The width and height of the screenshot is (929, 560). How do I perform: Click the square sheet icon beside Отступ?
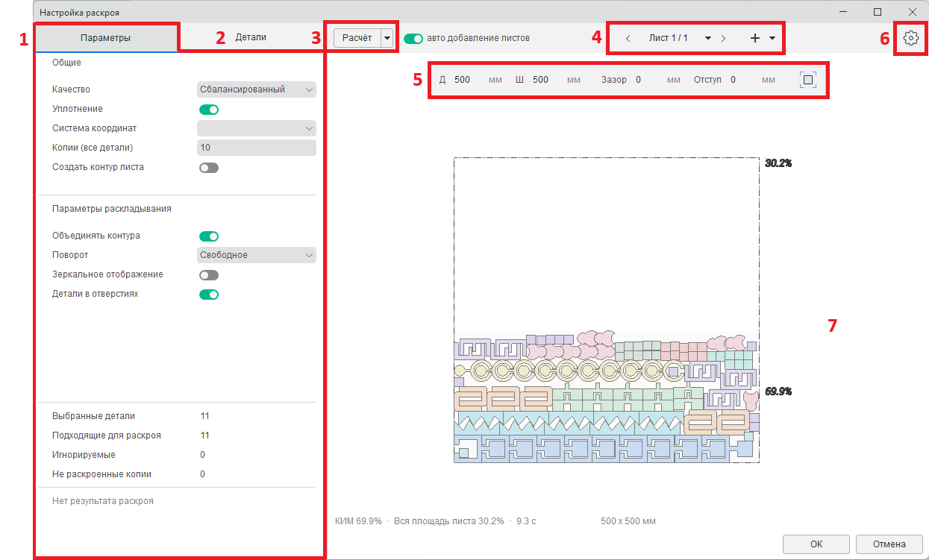pyautogui.click(x=808, y=80)
